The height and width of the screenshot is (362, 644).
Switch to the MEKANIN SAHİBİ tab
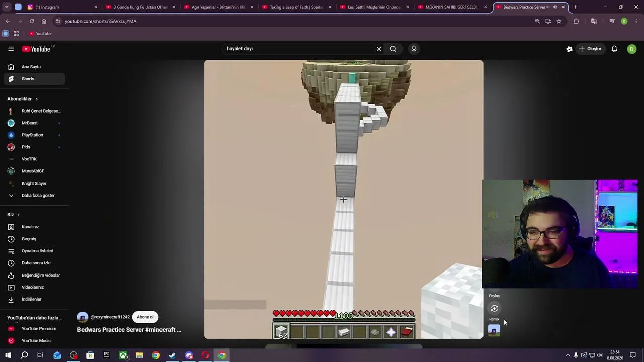(x=452, y=7)
